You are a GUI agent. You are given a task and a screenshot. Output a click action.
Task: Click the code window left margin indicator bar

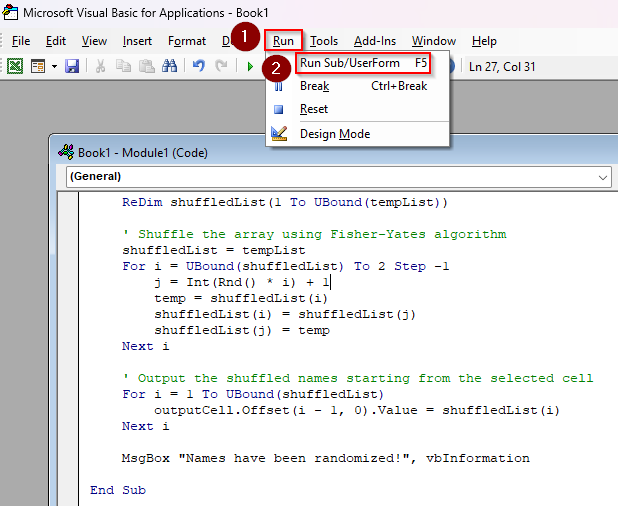[67, 349]
